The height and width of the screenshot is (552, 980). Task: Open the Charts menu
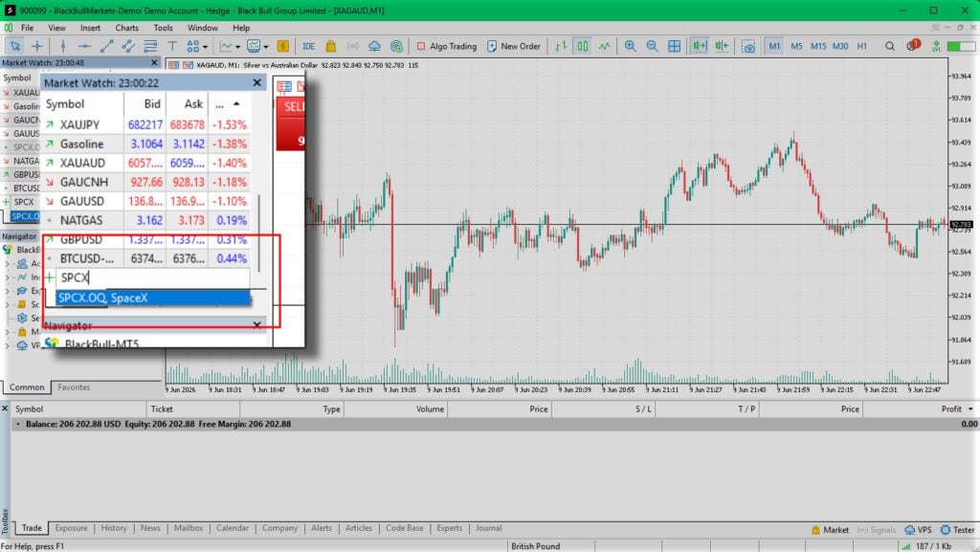[x=127, y=28]
